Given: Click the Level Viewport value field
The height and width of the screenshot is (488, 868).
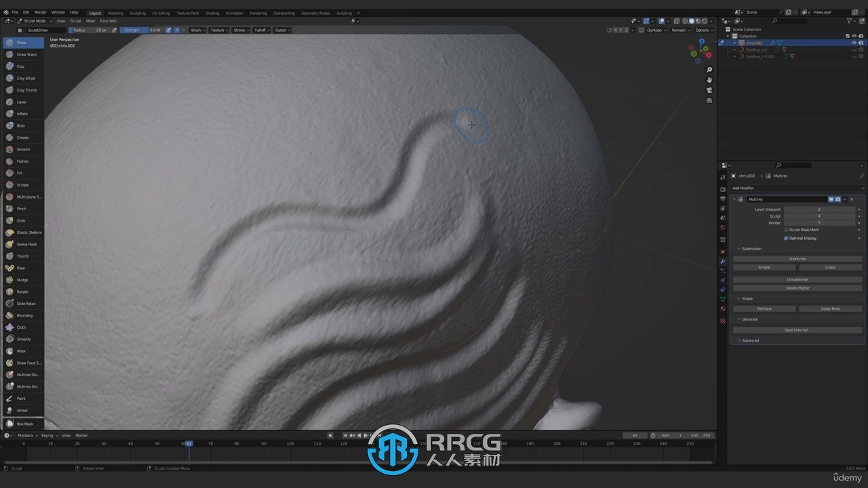Looking at the screenshot, I should point(819,209).
